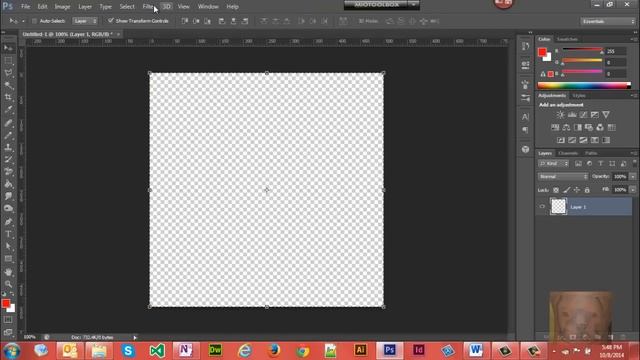Image resolution: width=640 pixels, height=360 pixels.
Task: Open the Image menu
Action: pyautogui.click(x=62, y=7)
